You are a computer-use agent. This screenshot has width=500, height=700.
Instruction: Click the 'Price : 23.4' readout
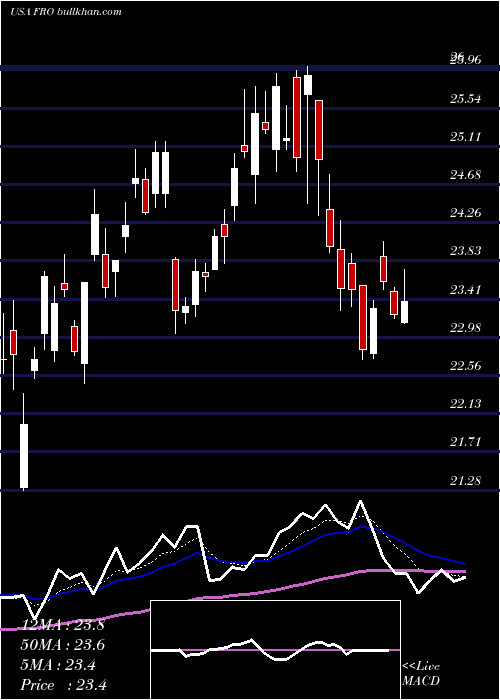click(63, 685)
